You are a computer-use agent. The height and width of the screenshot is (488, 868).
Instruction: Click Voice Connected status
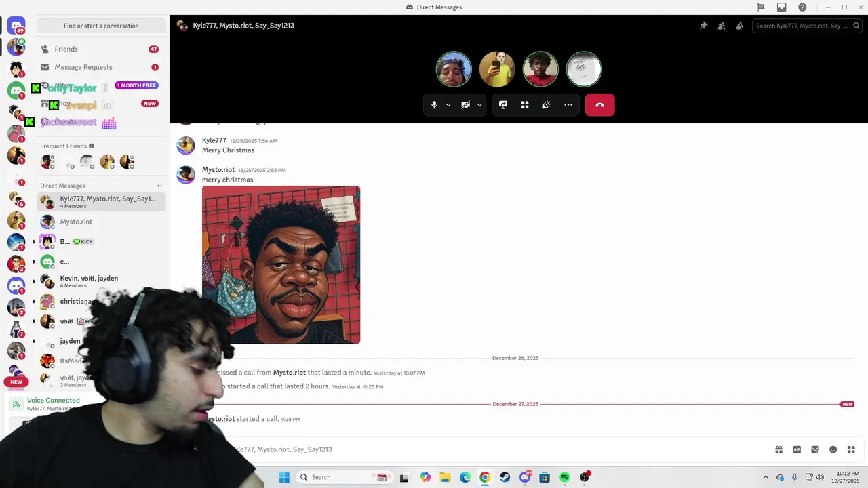[54, 400]
